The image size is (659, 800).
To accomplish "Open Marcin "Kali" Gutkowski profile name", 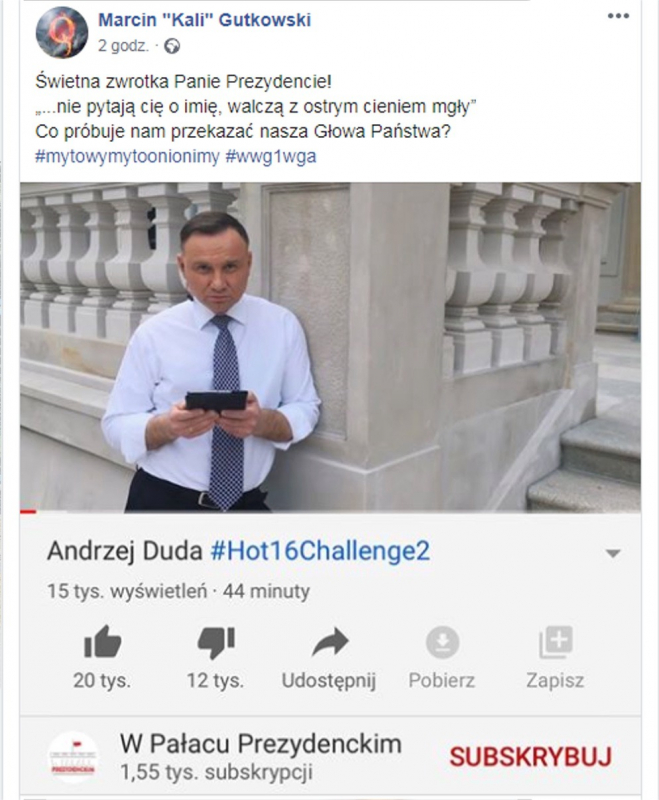I will tap(205, 20).
